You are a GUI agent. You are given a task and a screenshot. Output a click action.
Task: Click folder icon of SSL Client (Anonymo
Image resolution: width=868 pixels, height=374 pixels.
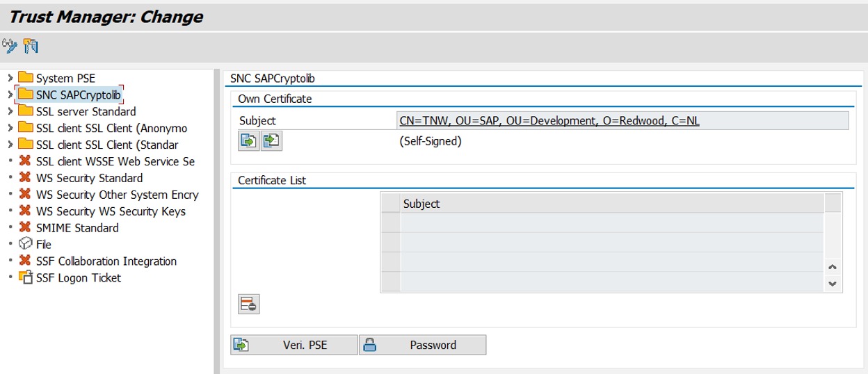pyautogui.click(x=26, y=127)
